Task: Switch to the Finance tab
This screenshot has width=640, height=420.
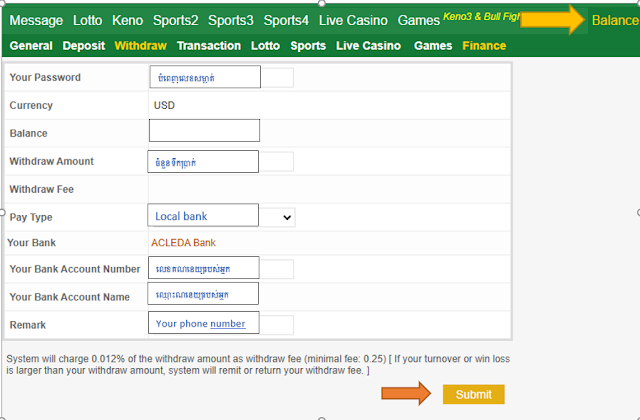Action: point(483,46)
